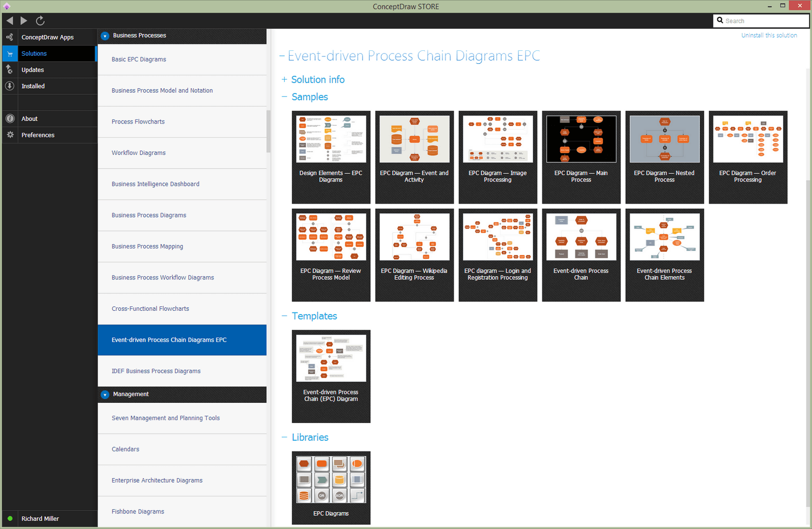This screenshot has width=812, height=529.
Task: Open Login and Registration Processing sample
Action: pyautogui.click(x=497, y=255)
